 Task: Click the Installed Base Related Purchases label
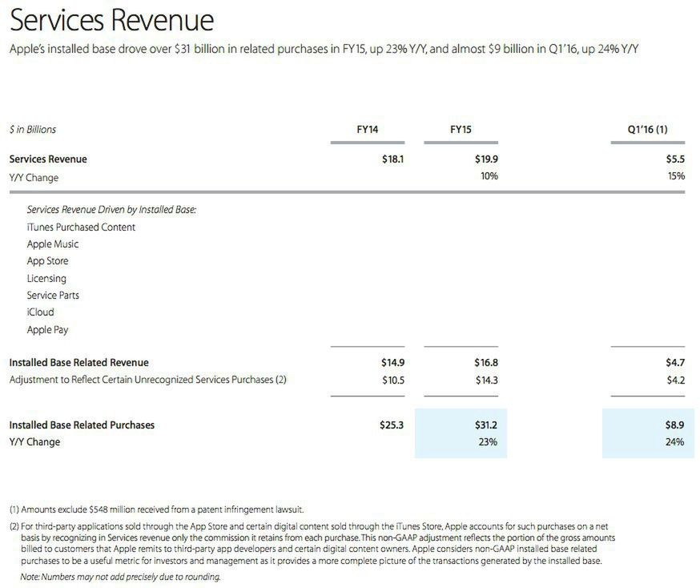tap(82, 425)
